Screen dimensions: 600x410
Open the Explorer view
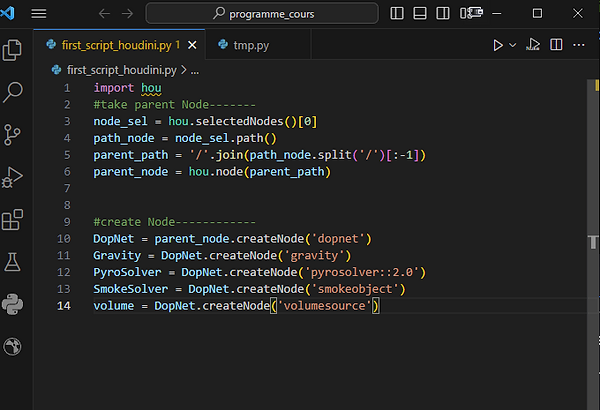[13, 50]
